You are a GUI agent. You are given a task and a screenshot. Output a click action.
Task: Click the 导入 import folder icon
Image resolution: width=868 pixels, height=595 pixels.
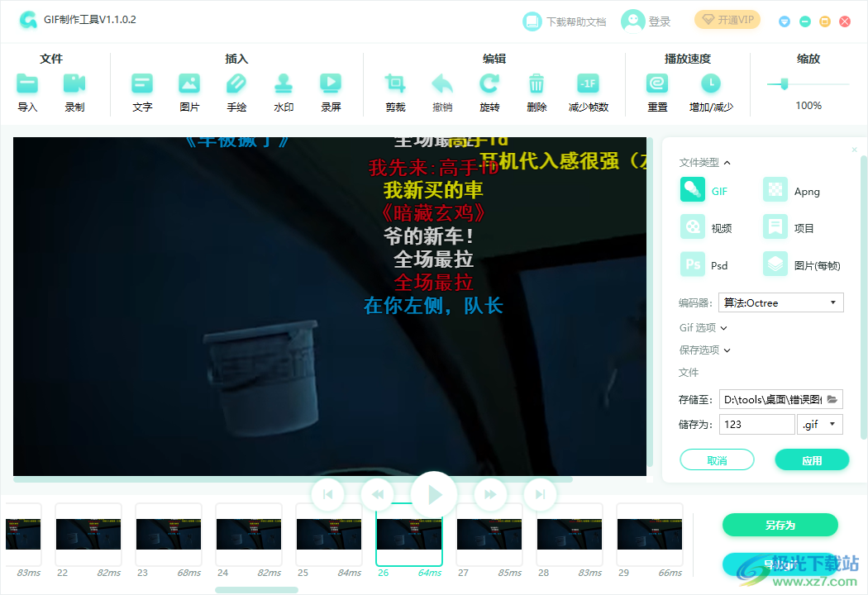(x=27, y=83)
